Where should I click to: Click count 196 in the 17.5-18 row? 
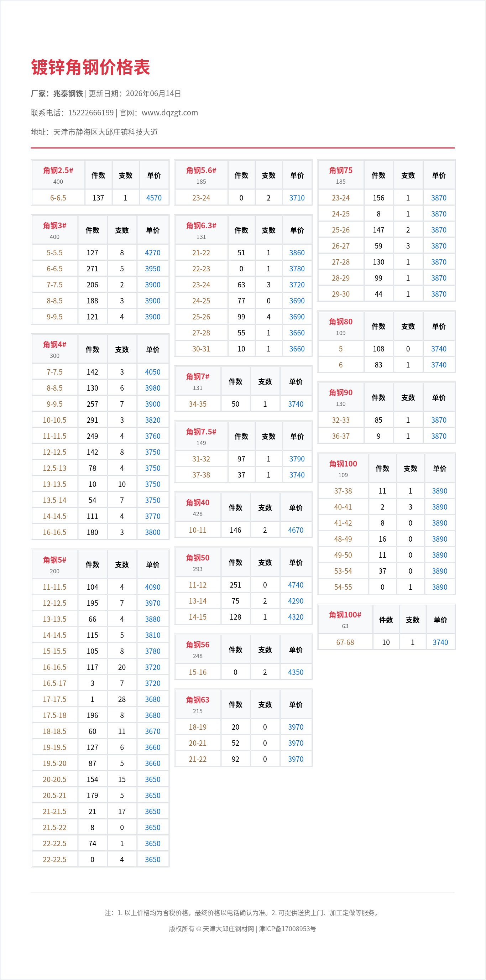(x=93, y=715)
